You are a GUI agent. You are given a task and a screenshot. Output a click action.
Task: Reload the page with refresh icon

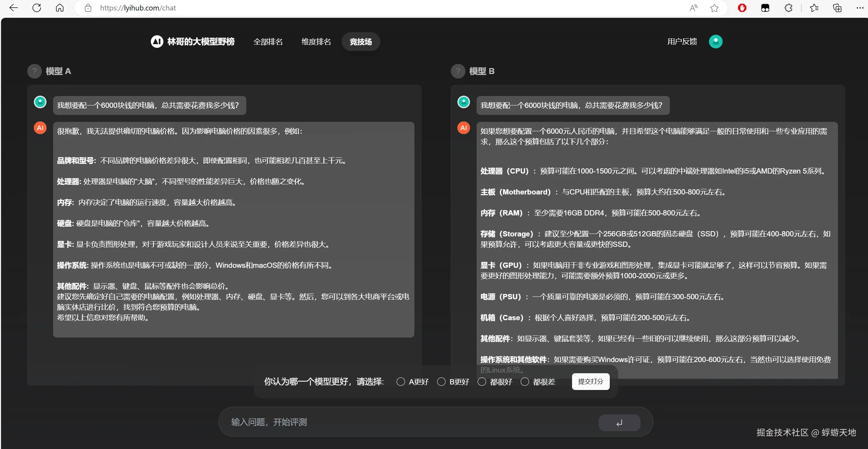tap(37, 8)
